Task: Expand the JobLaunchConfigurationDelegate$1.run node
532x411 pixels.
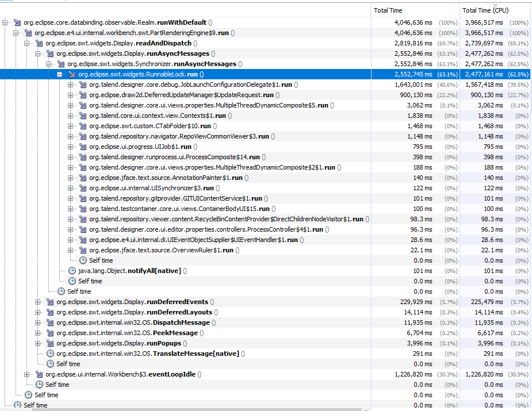Action: tap(70, 84)
